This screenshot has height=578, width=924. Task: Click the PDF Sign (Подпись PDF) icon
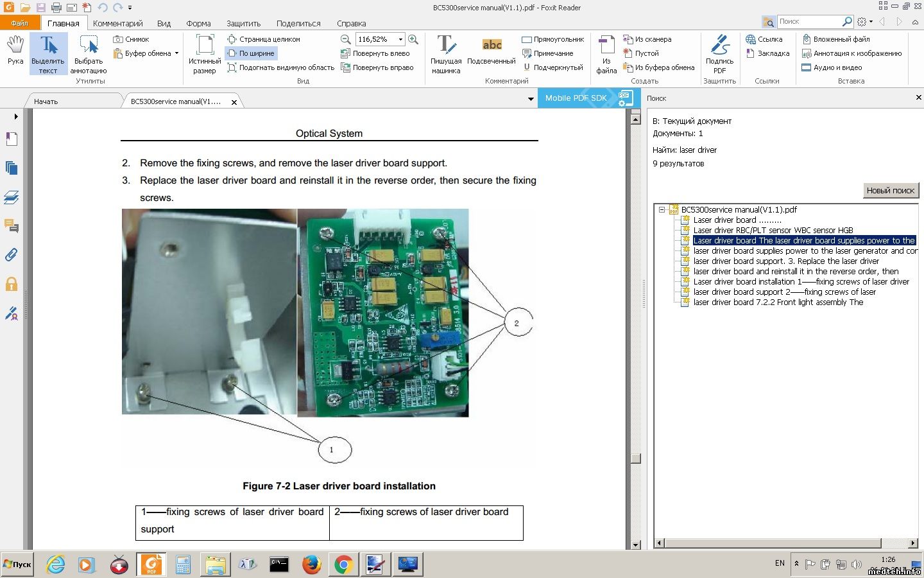point(719,54)
